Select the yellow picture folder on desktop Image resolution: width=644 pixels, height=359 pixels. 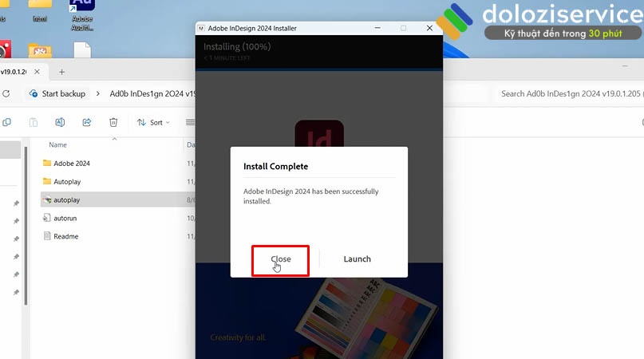[x=40, y=50]
